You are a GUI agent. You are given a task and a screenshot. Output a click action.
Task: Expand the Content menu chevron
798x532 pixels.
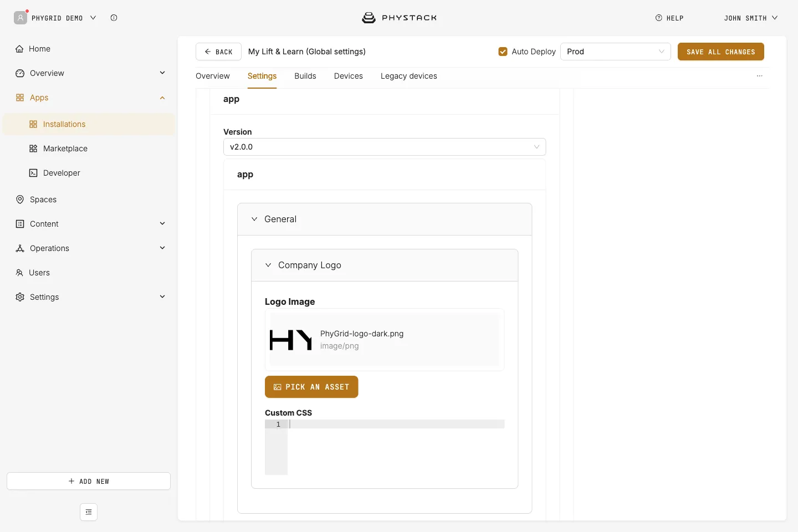click(162, 224)
